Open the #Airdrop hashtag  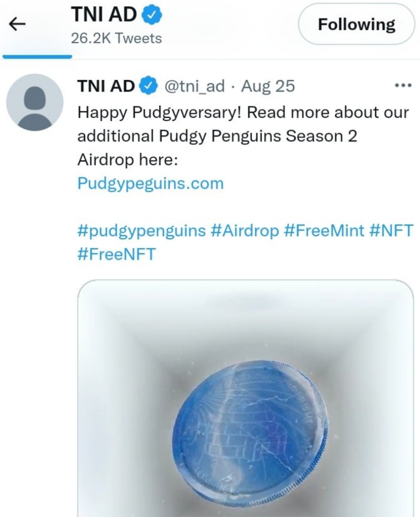click(244, 231)
